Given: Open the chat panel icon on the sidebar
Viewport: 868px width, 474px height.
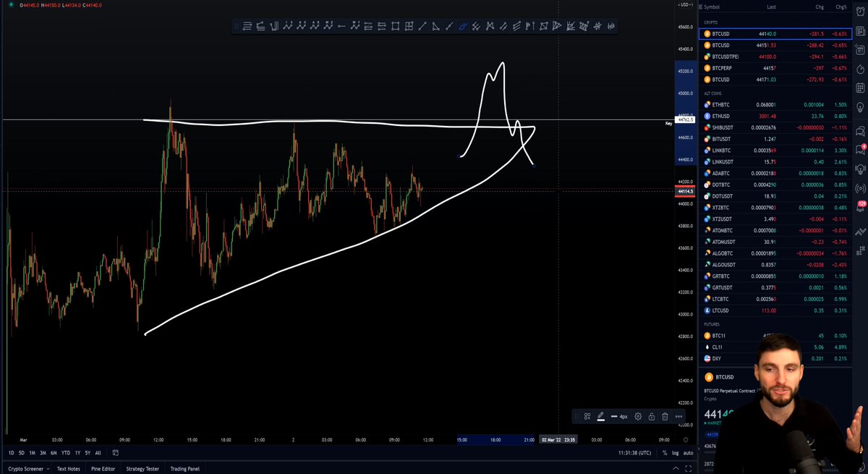Looking at the screenshot, I should pos(860,132).
